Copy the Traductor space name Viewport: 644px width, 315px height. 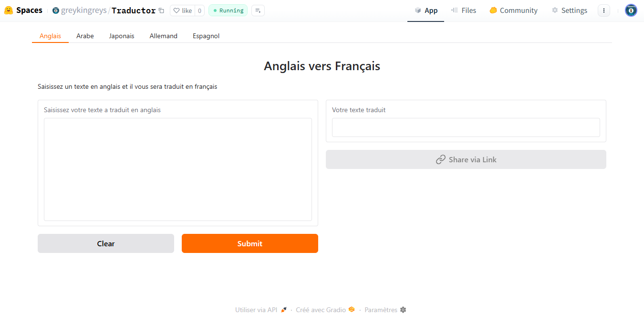click(x=161, y=10)
